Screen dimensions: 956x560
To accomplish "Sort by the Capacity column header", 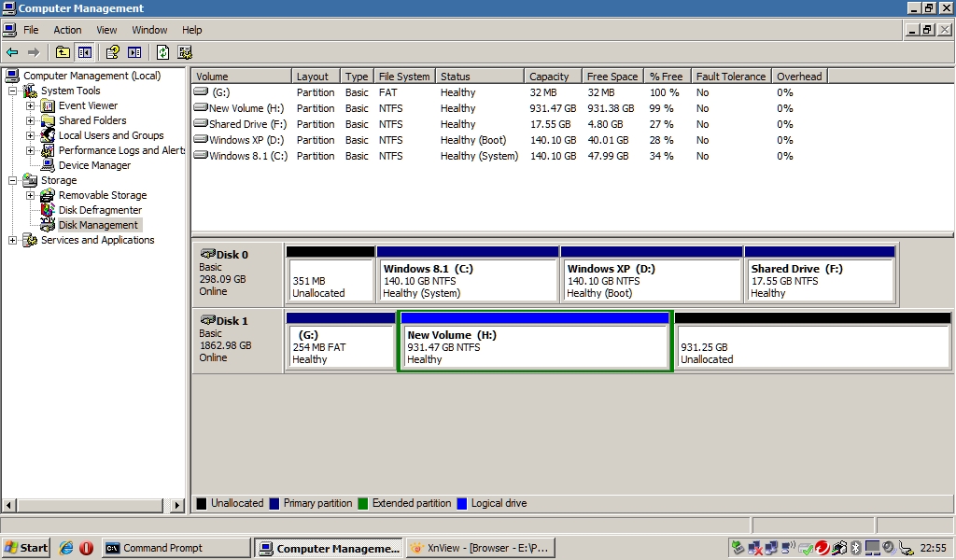I will pos(553,77).
